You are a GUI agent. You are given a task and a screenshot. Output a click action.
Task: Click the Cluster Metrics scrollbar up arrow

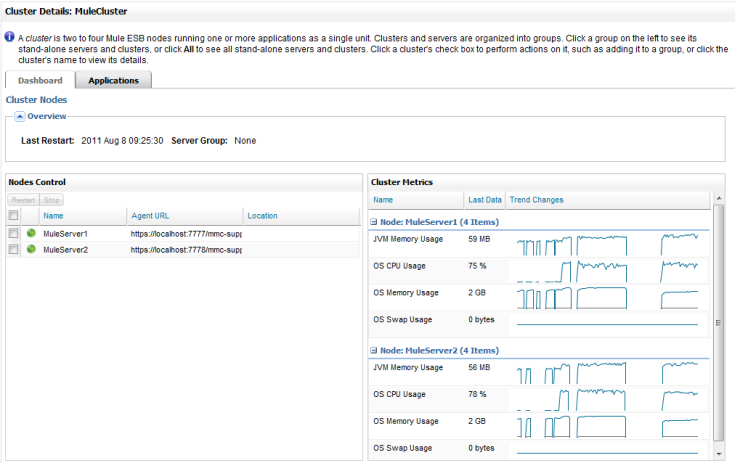tap(719, 199)
